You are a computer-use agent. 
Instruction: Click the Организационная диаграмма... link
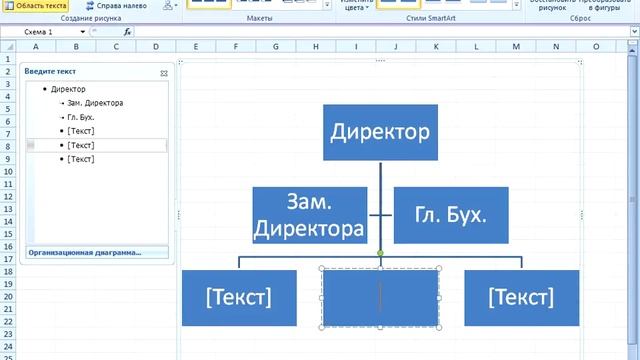[85, 253]
